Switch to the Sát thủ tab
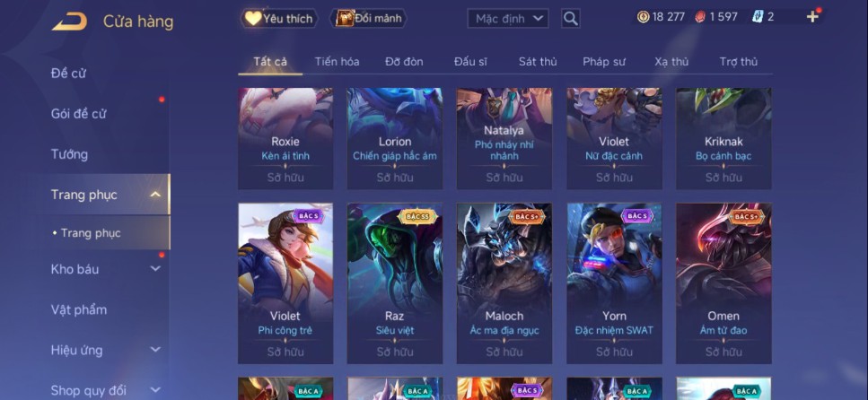Viewport: 868px width, 400px height. (x=538, y=61)
